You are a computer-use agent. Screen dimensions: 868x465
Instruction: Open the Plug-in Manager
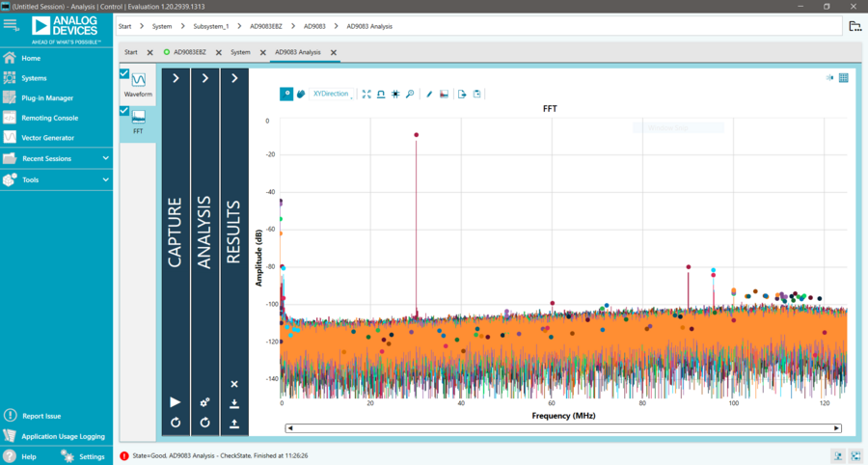(x=47, y=98)
